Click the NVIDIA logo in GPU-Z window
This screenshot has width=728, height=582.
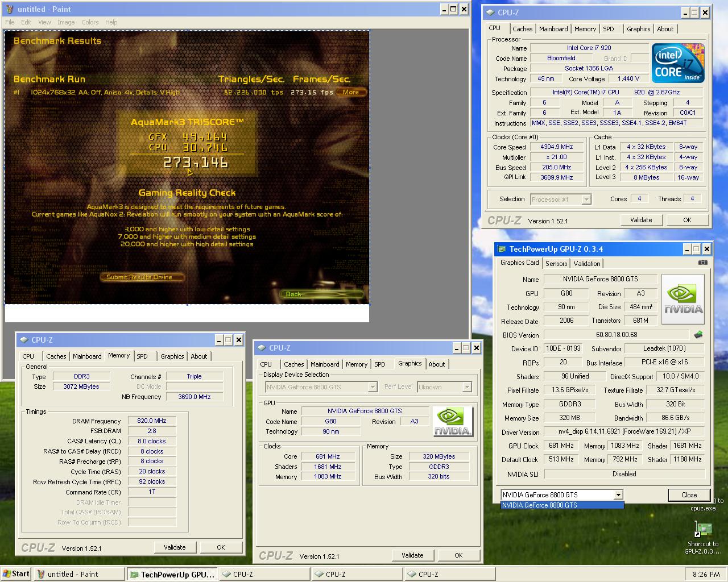point(683,299)
